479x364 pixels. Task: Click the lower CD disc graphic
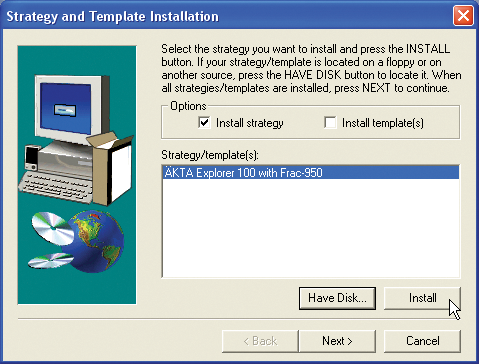pos(51,261)
